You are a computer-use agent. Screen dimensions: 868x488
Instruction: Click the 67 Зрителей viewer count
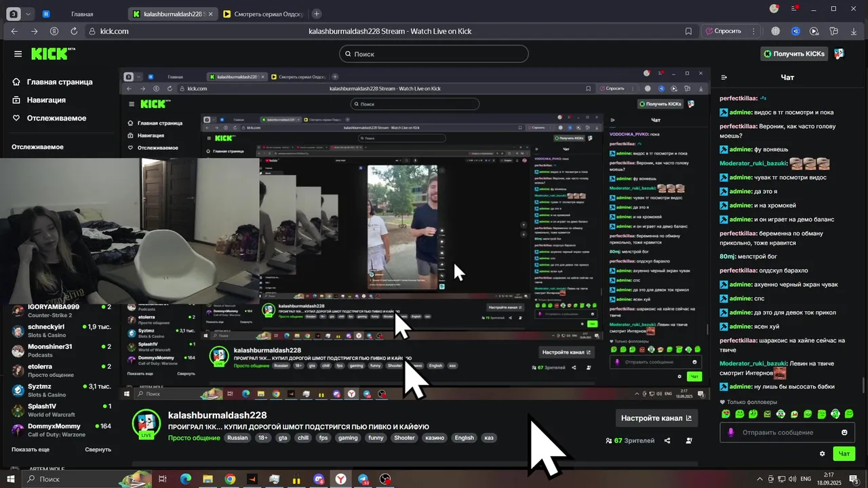pos(630,441)
